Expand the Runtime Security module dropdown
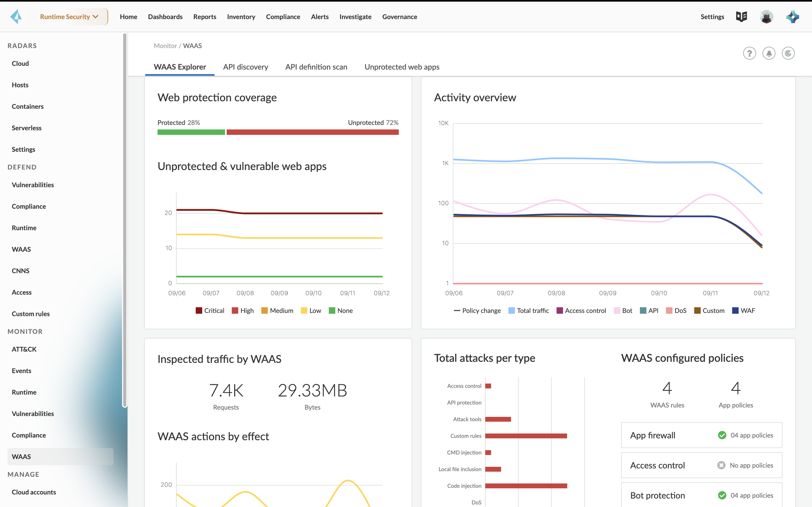812x507 pixels. click(69, 17)
